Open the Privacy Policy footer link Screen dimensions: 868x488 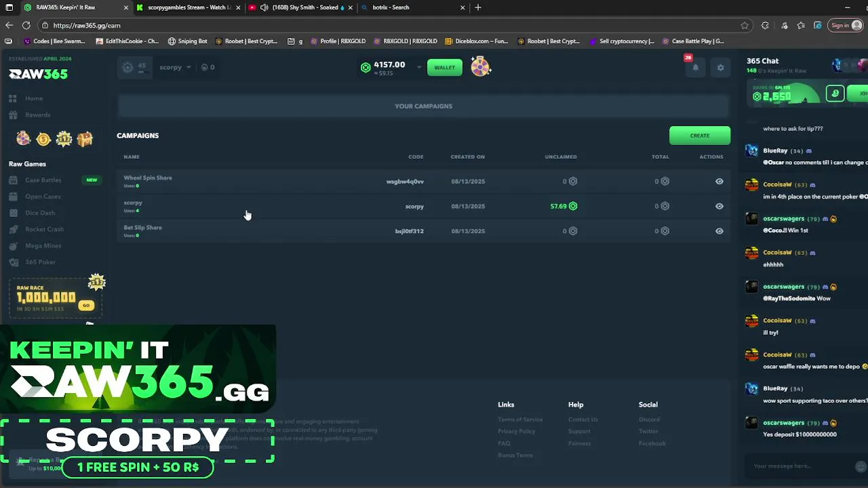click(517, 432)
